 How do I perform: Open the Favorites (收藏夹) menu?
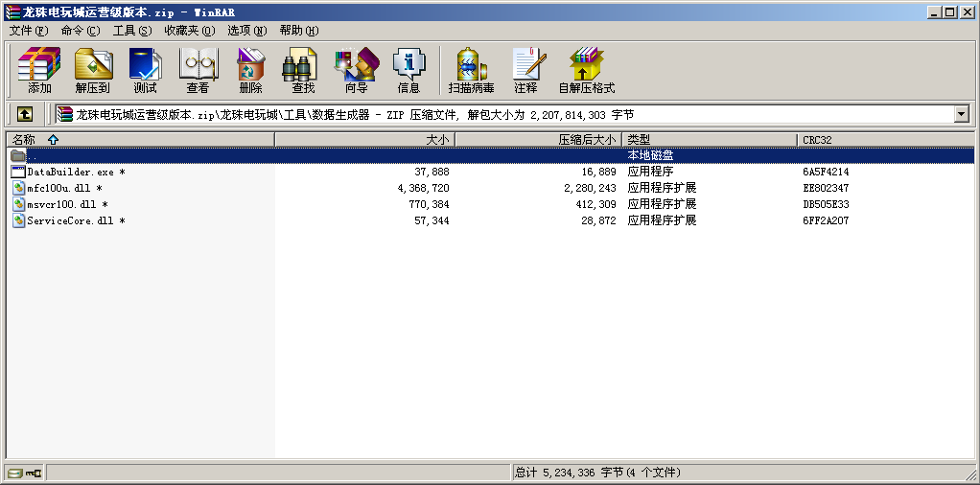(189, 31)
